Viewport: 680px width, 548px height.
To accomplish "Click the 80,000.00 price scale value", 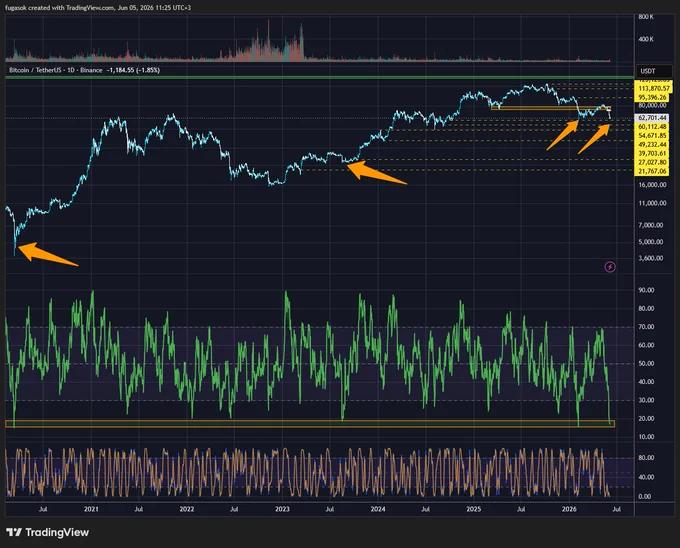I will tap(652, 105).
